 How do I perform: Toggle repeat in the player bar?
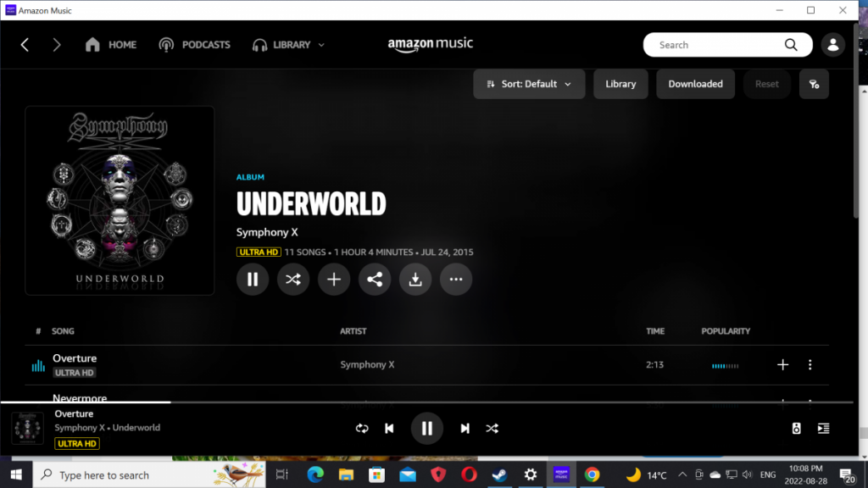point(362,429)
